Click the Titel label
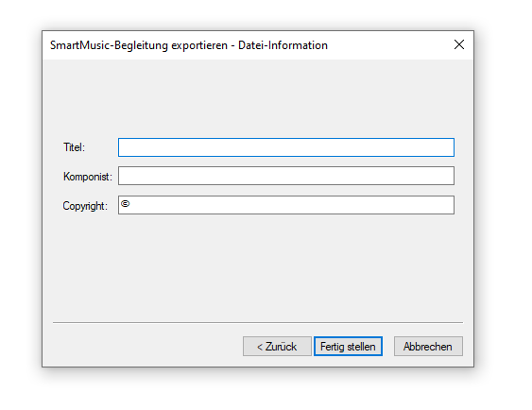The height and width of the screenshot is (410, 532). pyautogui.click(x=74, y=147)
